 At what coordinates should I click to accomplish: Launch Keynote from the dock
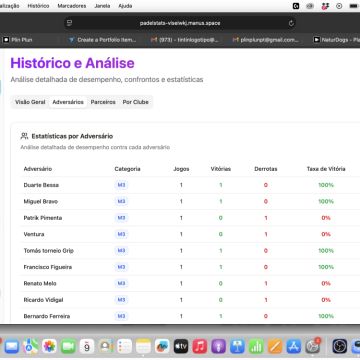(237, 347)
